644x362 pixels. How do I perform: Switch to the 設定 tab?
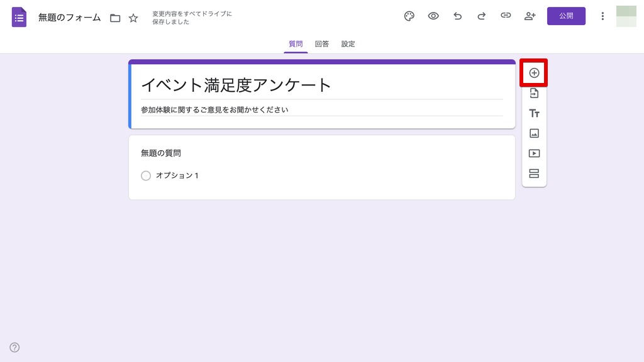(x=348, y=44)
